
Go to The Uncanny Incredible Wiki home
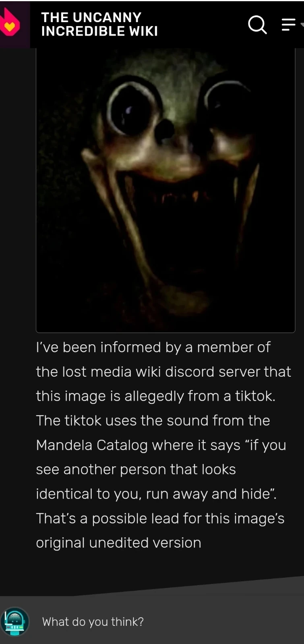click(x=99, y=24)
